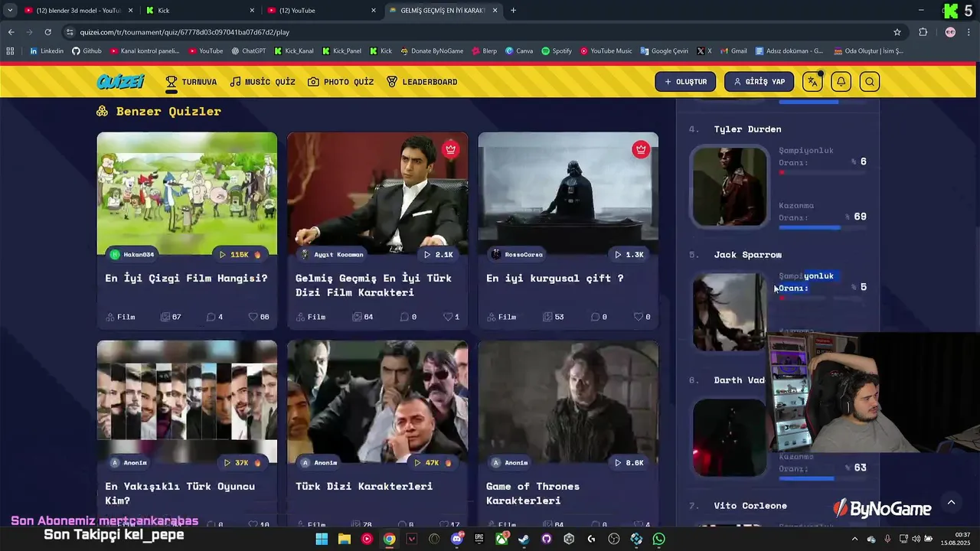Click crown badge on kurgusal çift card
This screenshot has width=980, height=551.
point(641,149)
